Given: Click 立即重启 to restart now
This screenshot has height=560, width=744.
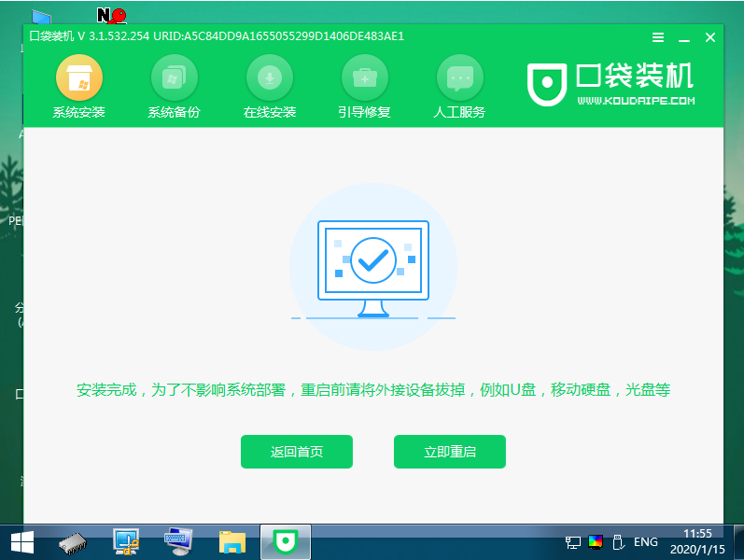Looking at the screenshot, I should 450,452.
